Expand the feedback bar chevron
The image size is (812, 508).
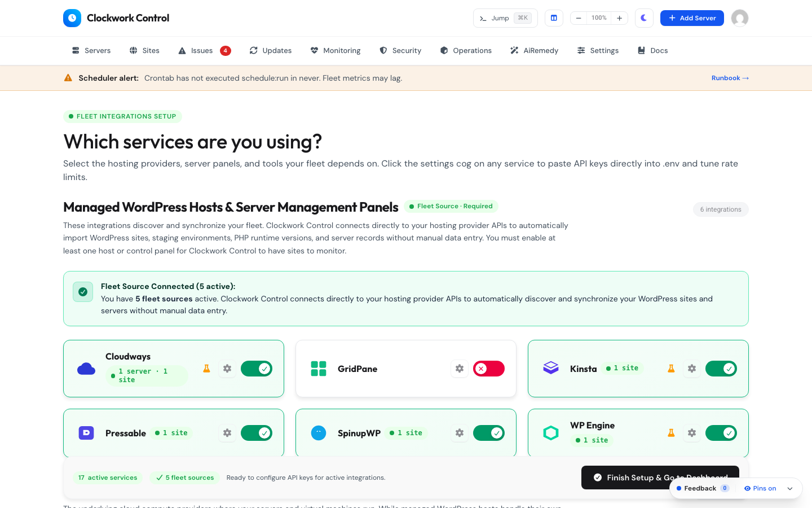[x=790, y=488]
